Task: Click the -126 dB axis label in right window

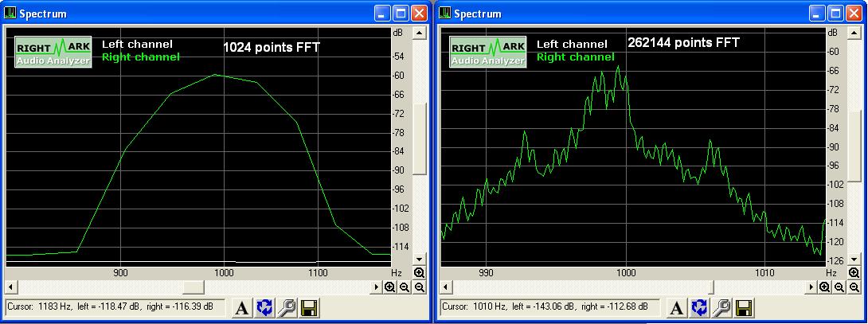Action: (x=836, y=260)
